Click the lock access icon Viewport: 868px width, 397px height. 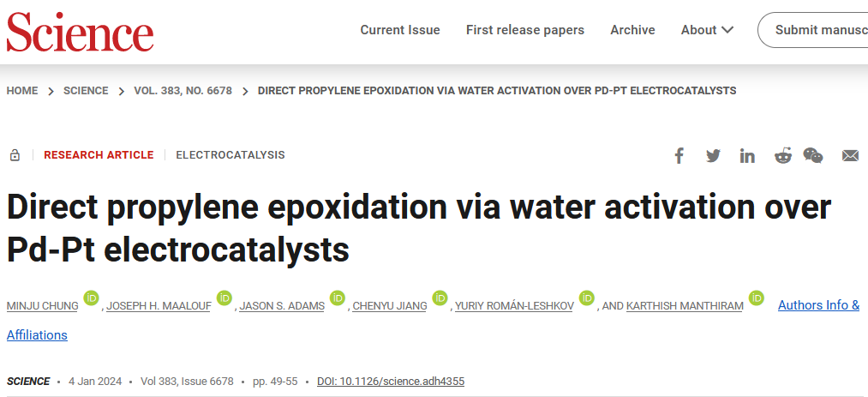(x=15, y=155)
